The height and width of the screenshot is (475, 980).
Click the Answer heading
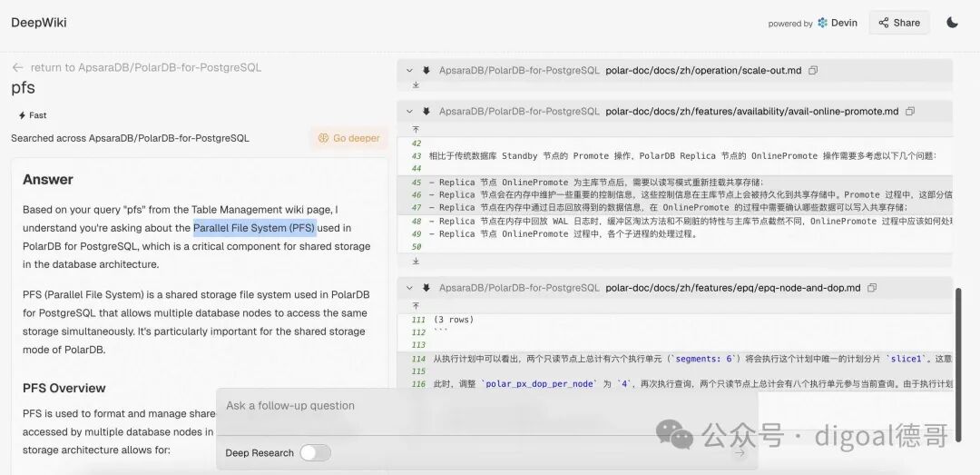(48, 180)
